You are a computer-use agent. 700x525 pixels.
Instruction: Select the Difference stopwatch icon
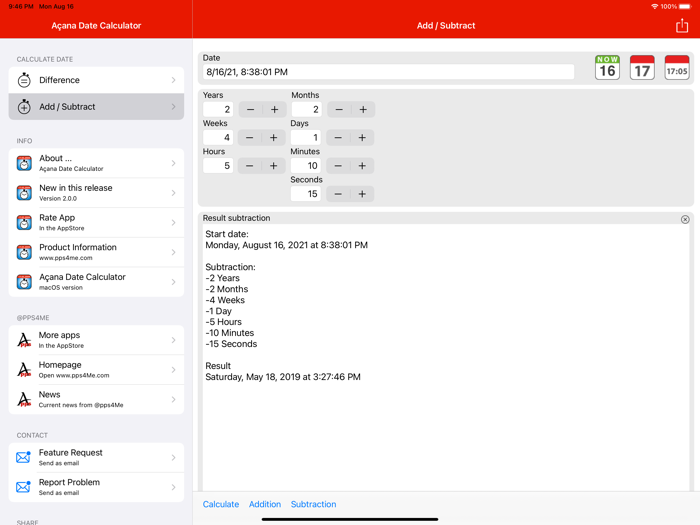(24, 80)
